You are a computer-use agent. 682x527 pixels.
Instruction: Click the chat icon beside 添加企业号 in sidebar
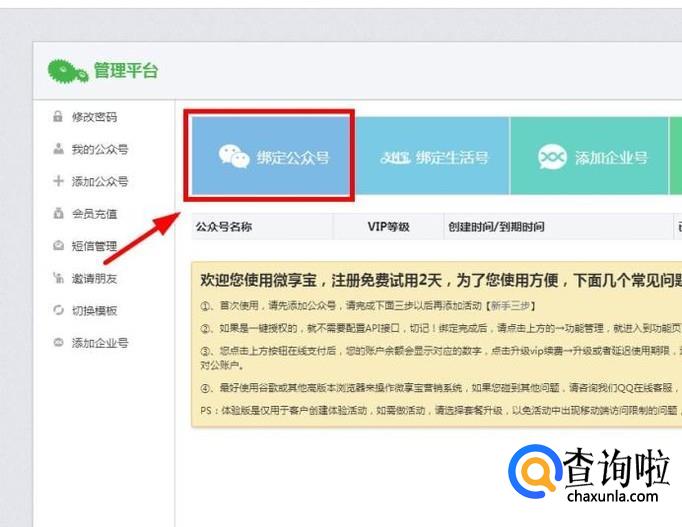(x=58, y=342)
